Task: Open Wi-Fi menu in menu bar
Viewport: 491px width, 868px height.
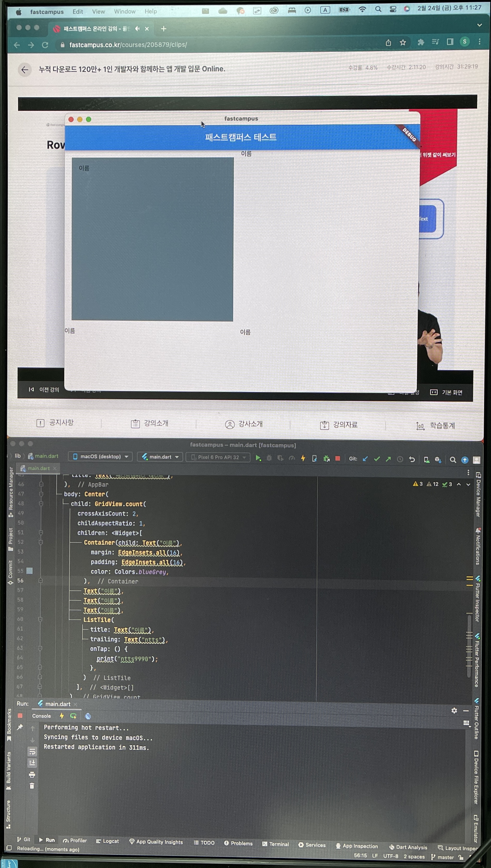Action: (362, 9)
